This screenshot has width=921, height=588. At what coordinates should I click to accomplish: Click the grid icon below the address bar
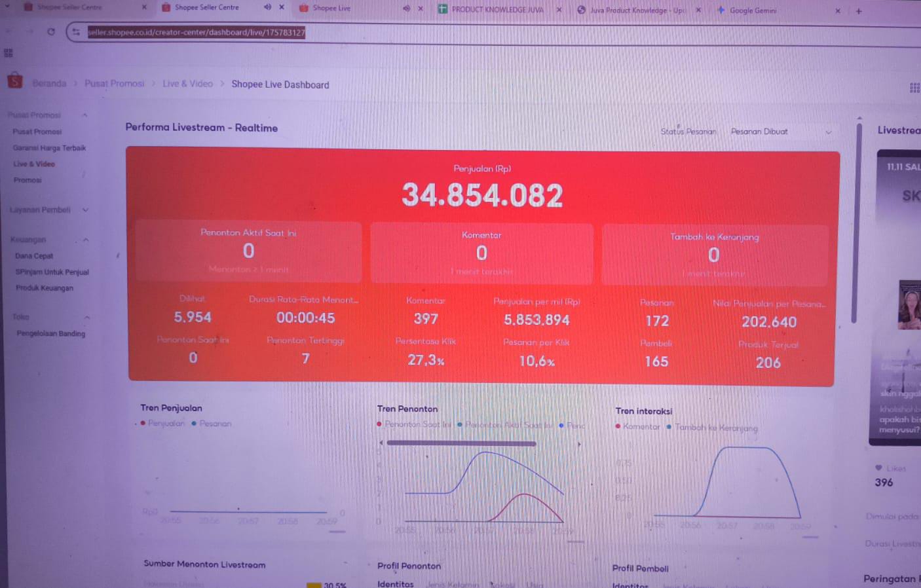coord(9,52)
